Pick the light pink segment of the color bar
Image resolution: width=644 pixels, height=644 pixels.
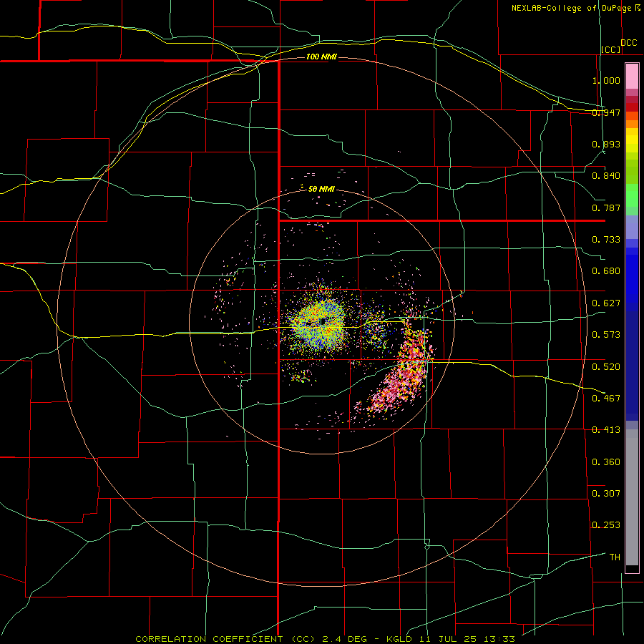click(x=632, y=76)
